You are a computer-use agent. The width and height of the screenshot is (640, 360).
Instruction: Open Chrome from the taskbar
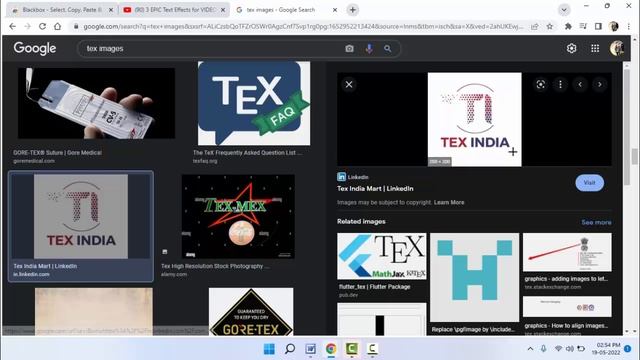coord(331,349)
